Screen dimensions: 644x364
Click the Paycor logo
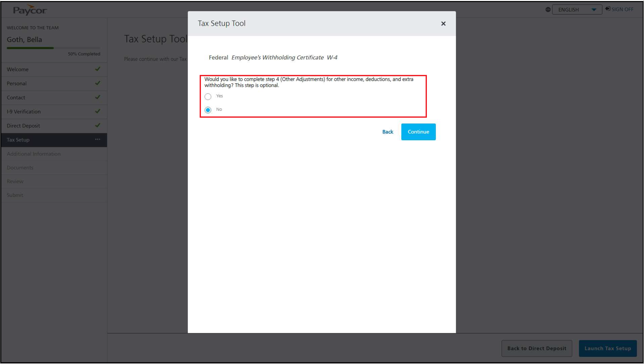(x=30, y=10)
